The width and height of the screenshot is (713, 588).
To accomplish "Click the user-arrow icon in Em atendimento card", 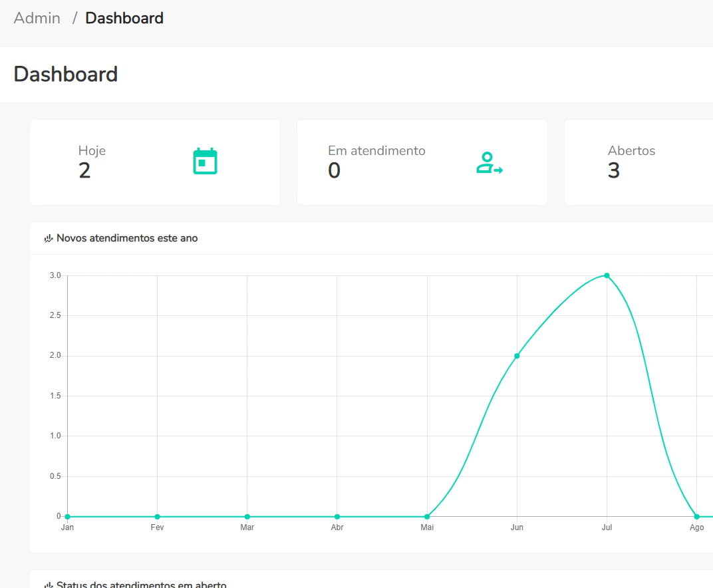I will [489, 163].
